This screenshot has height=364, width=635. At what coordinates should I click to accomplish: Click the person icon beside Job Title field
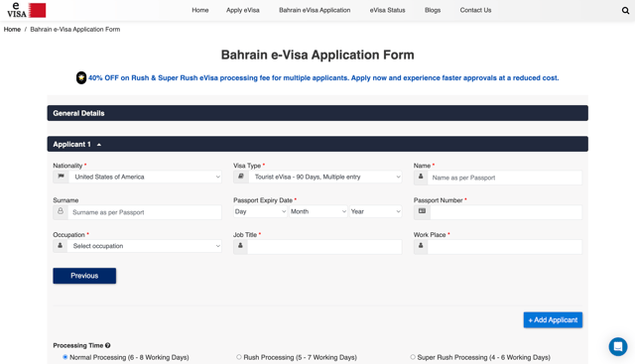tap(240, 246)
